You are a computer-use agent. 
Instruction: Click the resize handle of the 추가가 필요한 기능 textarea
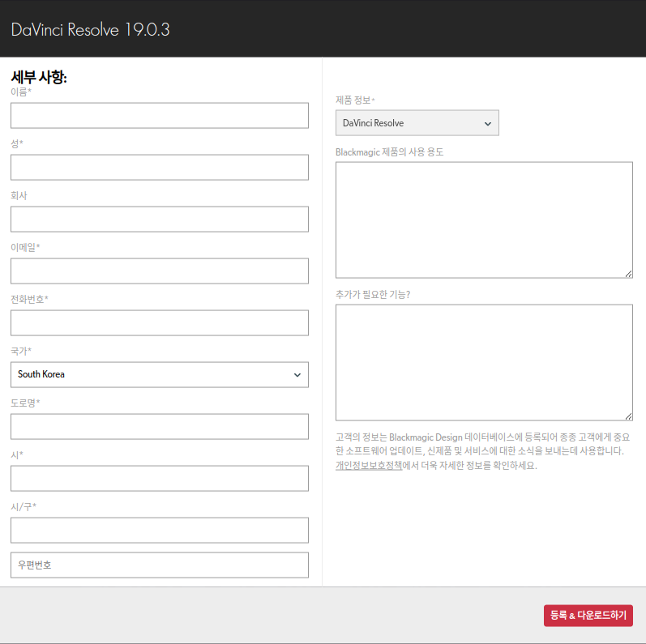point(628,416)
